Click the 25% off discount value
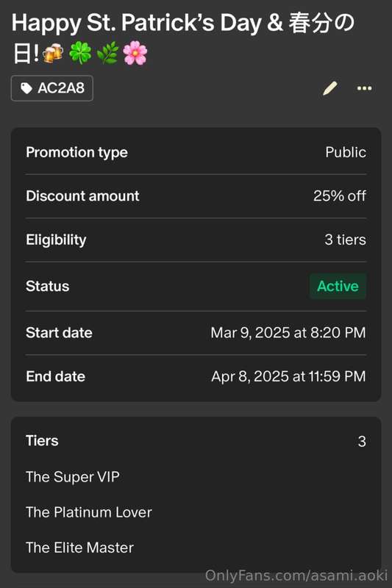392x588 pixels. [x=340, y=196]
